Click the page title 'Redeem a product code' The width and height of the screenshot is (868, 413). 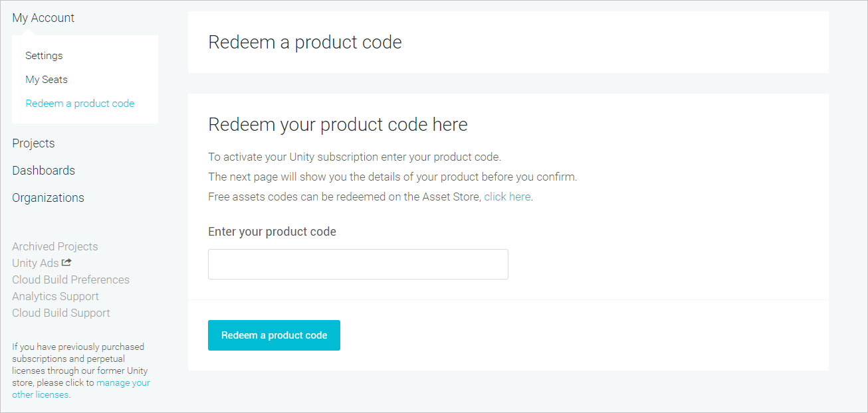pos(305,42)
